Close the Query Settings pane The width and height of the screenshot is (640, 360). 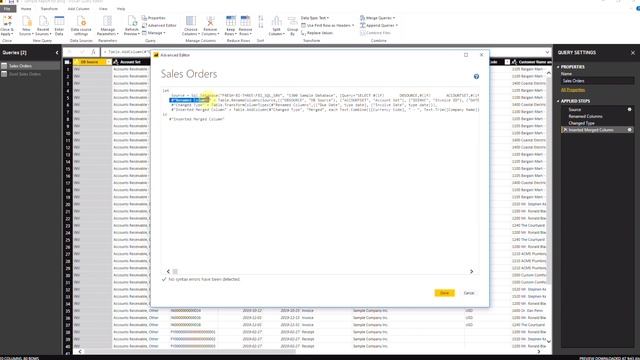pyautogui.click(x=633, y=53)
